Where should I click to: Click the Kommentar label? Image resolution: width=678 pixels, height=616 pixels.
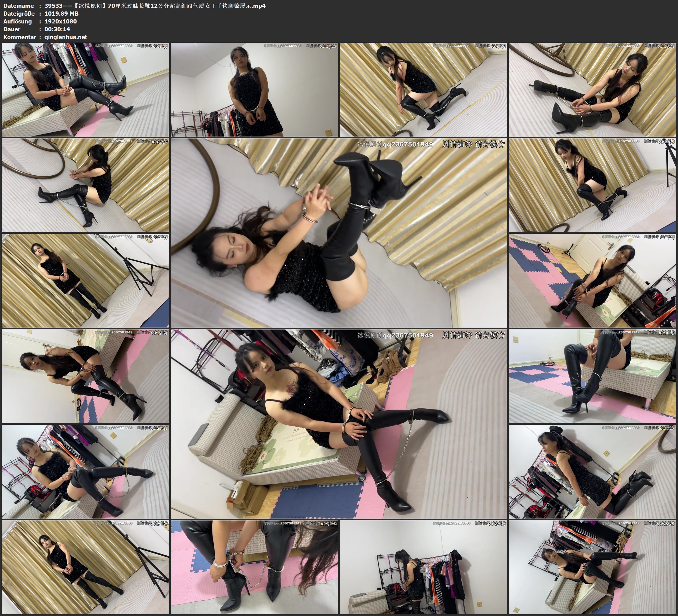coord(20,37)
